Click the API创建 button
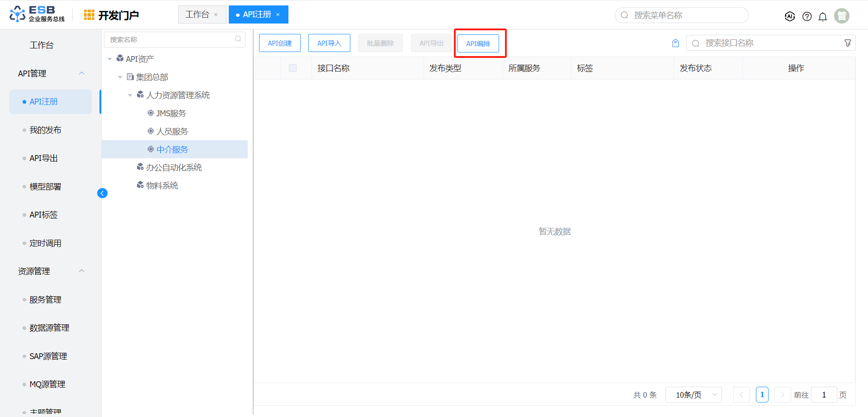Viewport: 868px width, 417px height. click(x=280, y=43)
